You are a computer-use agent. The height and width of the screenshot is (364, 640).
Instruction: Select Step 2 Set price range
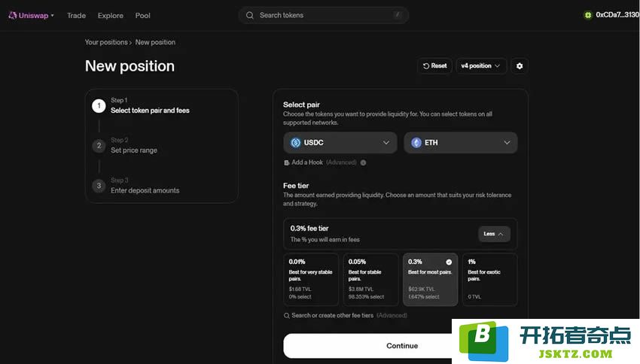point(134,145)
